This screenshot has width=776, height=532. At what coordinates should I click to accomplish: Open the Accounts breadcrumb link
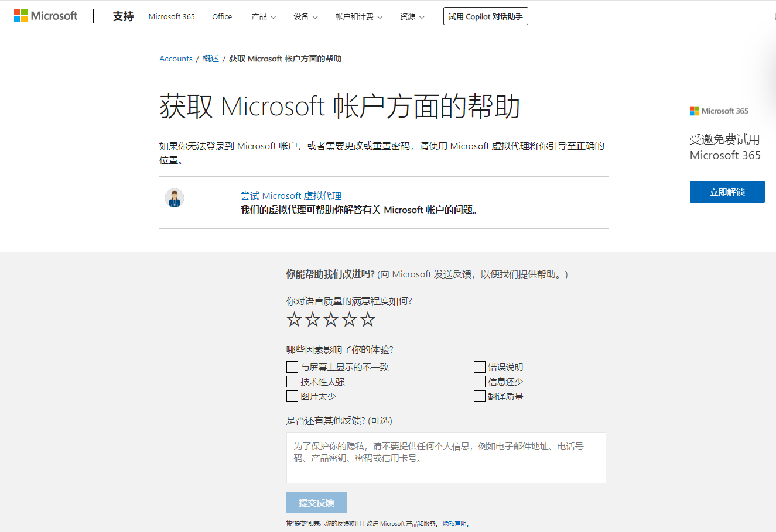[176, 59]
